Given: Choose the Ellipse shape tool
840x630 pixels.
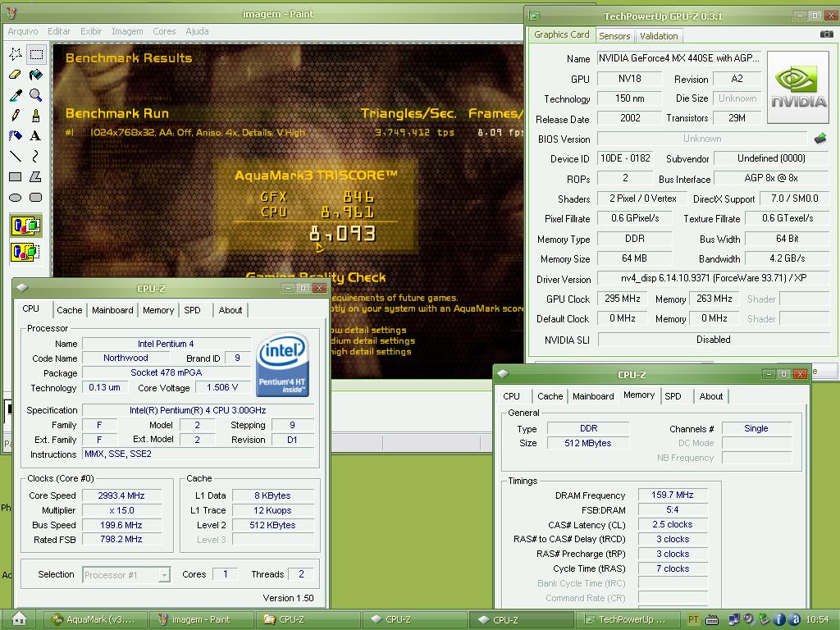Looking at the screenshot, I should [16, 197].
